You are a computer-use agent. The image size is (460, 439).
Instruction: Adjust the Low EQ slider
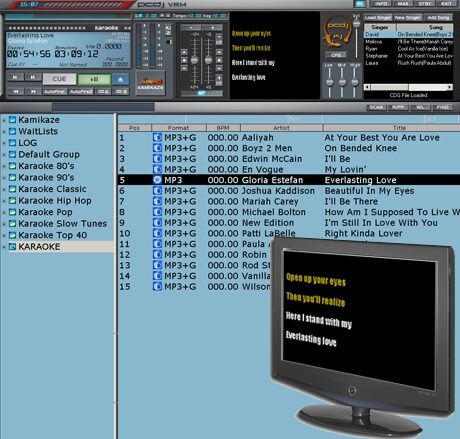(x=329, y=82)
